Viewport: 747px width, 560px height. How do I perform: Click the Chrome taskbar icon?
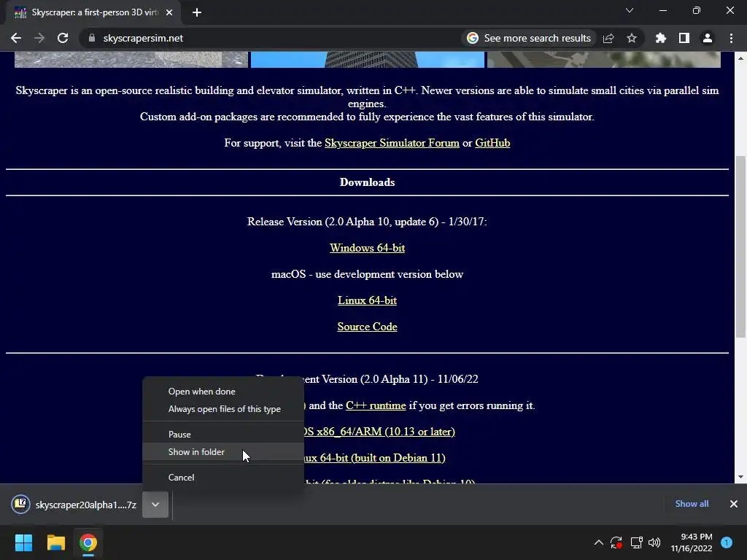(x=88, y=542)
